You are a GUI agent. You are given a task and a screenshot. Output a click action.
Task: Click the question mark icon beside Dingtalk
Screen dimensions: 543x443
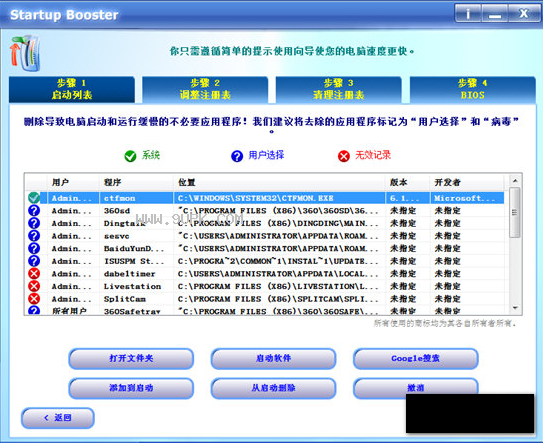[x=34, y=223]
